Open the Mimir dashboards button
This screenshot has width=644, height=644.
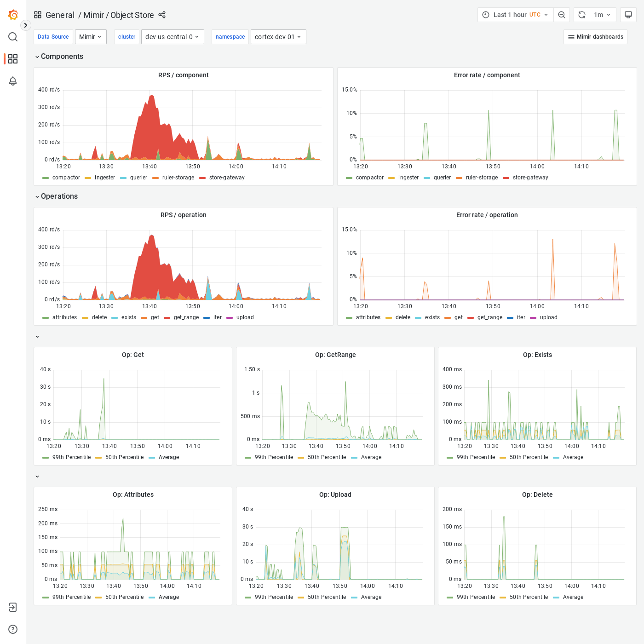point(595,37)
